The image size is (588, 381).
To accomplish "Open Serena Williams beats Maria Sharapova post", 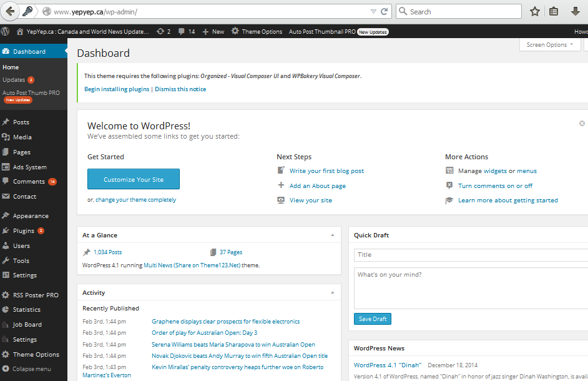I will pos(233,345).
